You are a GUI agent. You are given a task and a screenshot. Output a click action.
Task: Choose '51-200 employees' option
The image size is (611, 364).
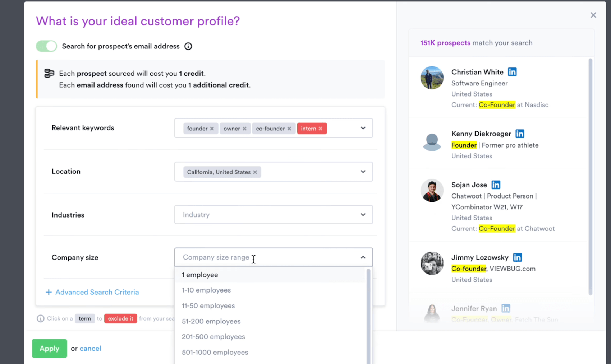point(270,321)
